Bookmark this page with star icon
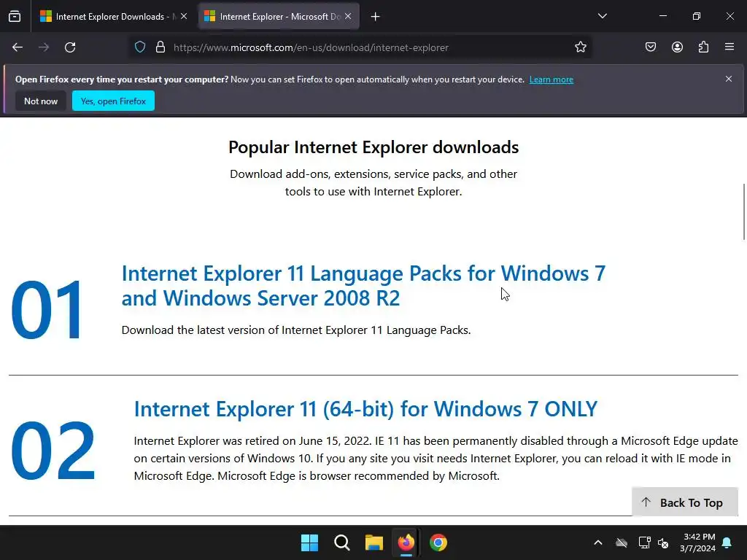 pyautogui.click(x=580, y=47)
